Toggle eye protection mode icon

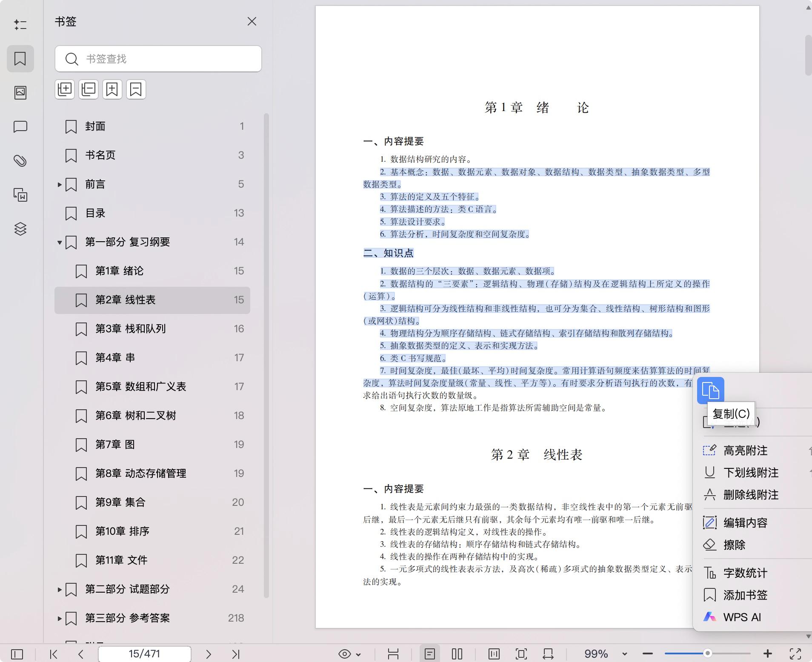tap(345, 654)
